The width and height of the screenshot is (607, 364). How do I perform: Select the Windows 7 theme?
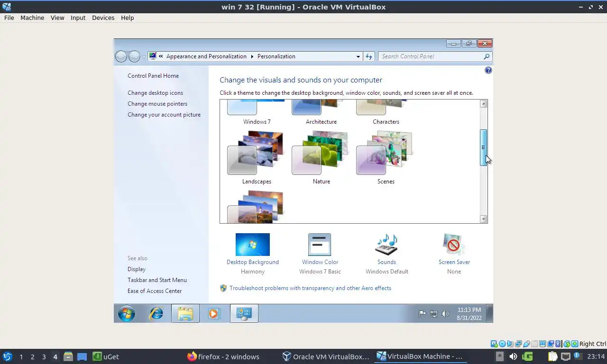[257, 113]
